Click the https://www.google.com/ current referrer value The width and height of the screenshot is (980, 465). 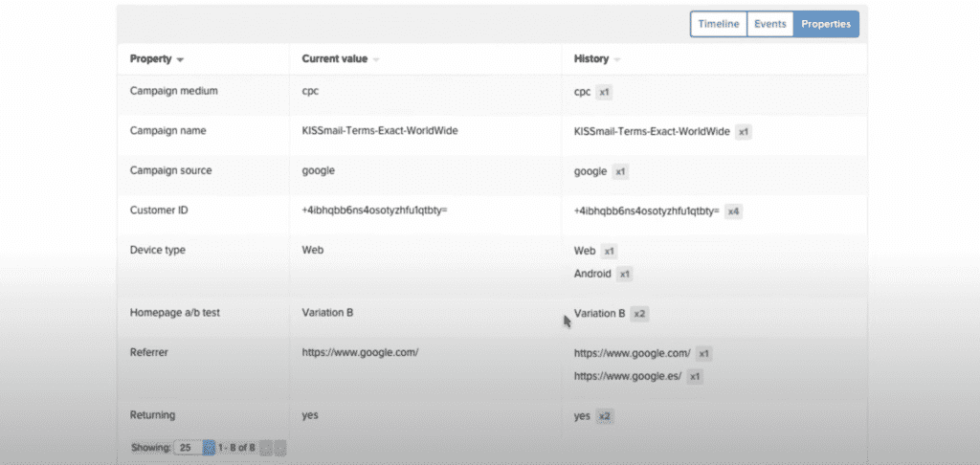tap(360, 352)
